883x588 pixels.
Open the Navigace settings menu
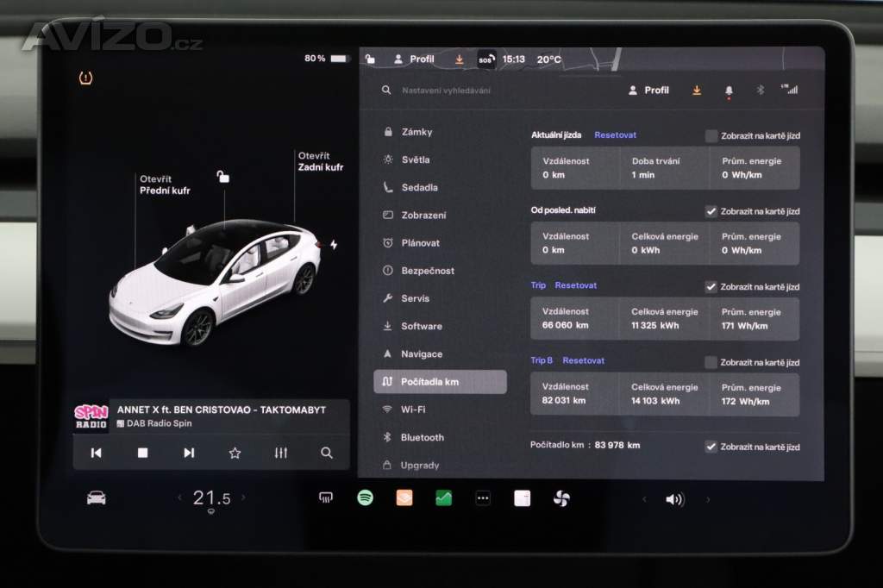pos(421,354)
